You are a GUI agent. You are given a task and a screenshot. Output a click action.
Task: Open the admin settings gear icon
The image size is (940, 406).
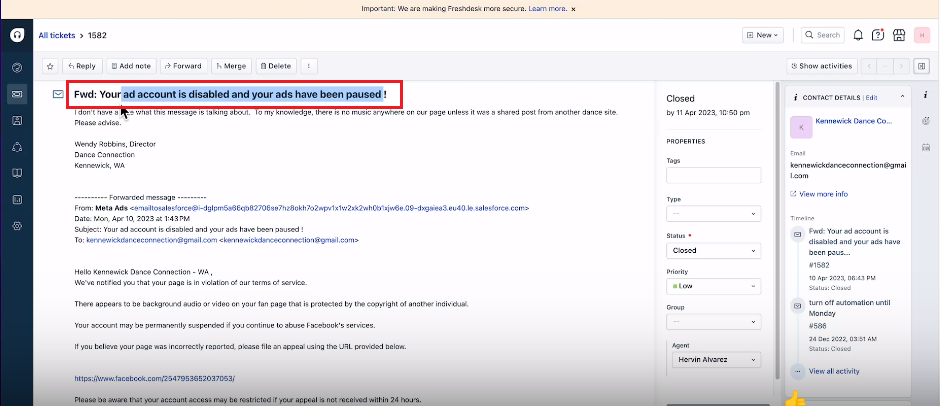pos(17,226)
